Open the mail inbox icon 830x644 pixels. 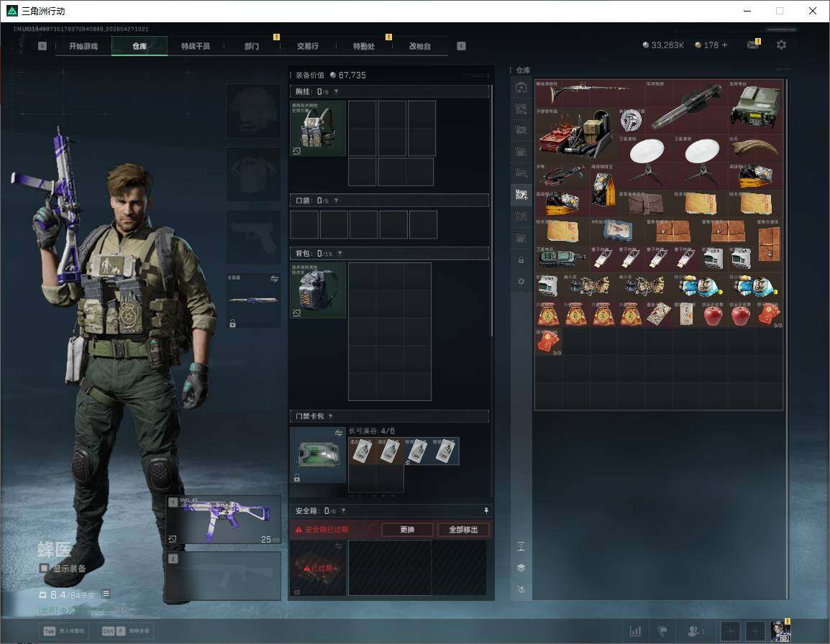click(x=753, y=45)
